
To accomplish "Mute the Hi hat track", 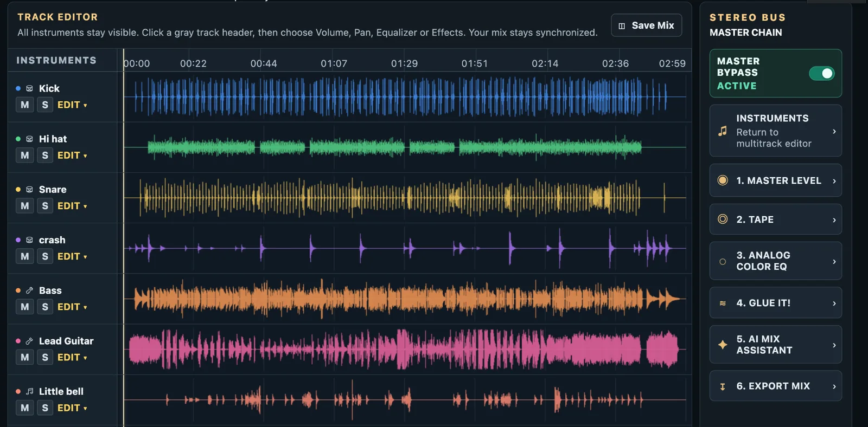I will click(x=24, y=155).
